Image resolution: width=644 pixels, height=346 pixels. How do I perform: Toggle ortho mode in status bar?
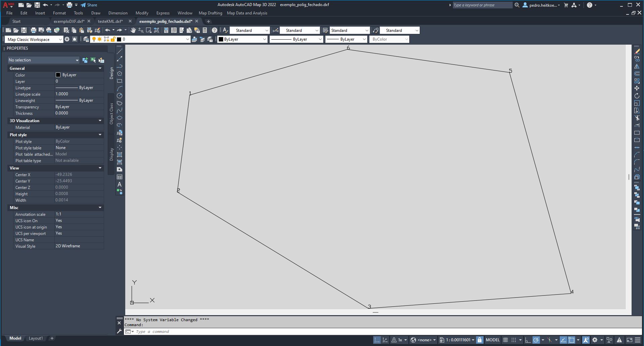(x=528, y=340)
